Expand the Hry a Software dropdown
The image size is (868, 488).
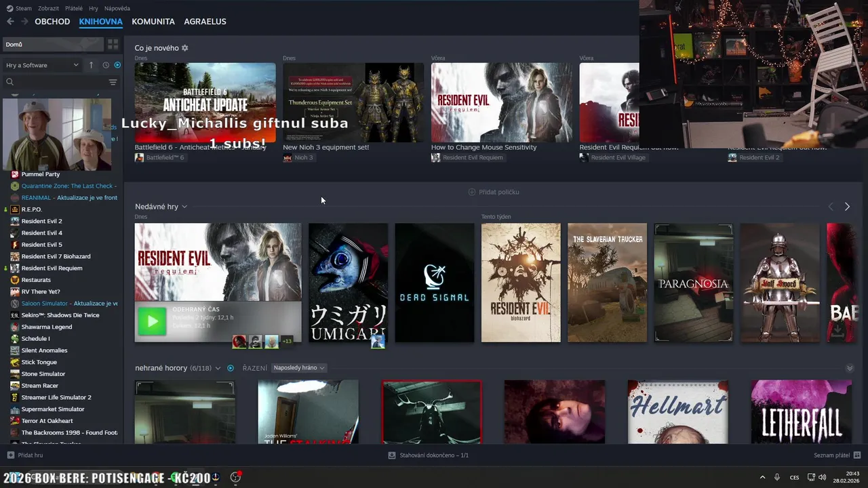click(42, 65)
